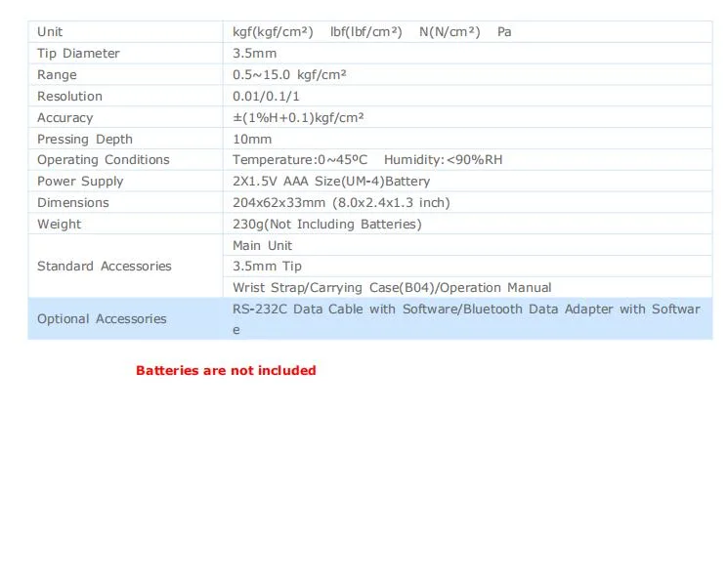Click the highlighted Optional Accessories label
This screenshot has width=728, height=578.
tap(102, 319)
